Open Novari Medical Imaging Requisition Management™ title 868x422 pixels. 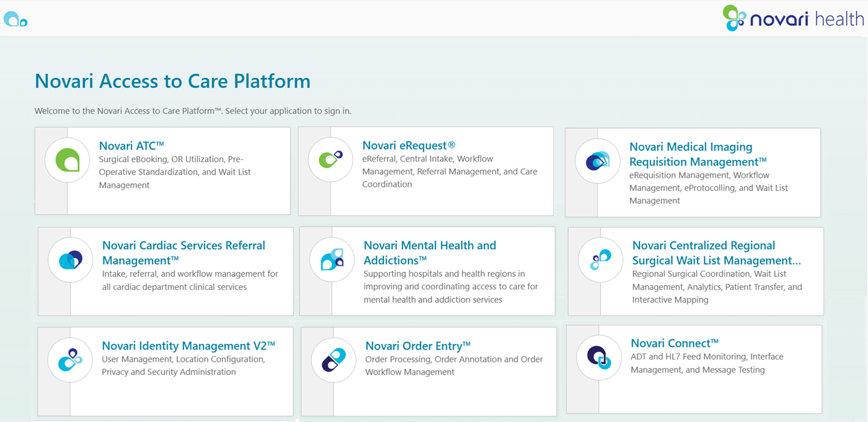[698, 154]
